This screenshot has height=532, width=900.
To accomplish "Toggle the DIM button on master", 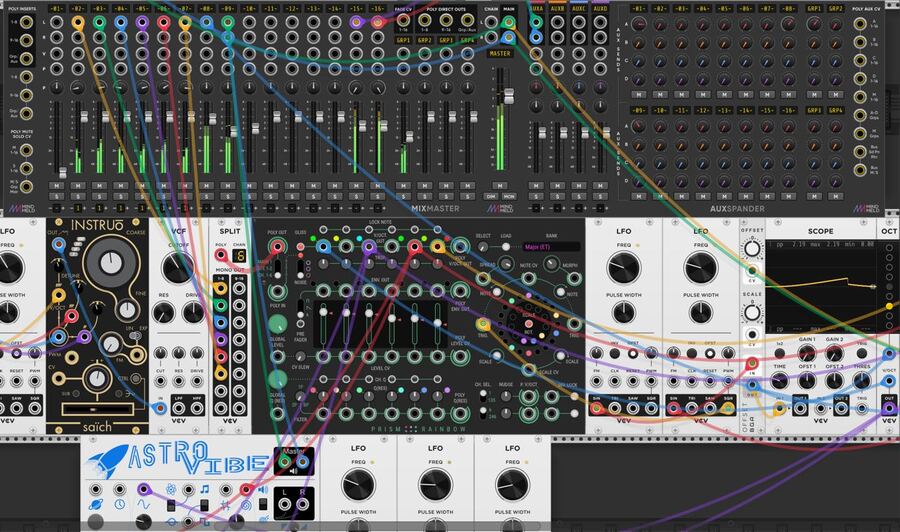I will tap(491, 196).
